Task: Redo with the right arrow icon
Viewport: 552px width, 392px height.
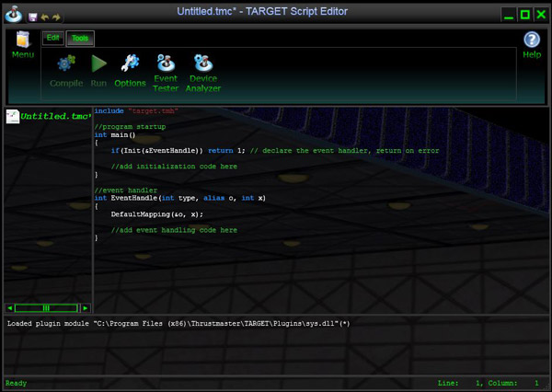Action: pos(56,17)
